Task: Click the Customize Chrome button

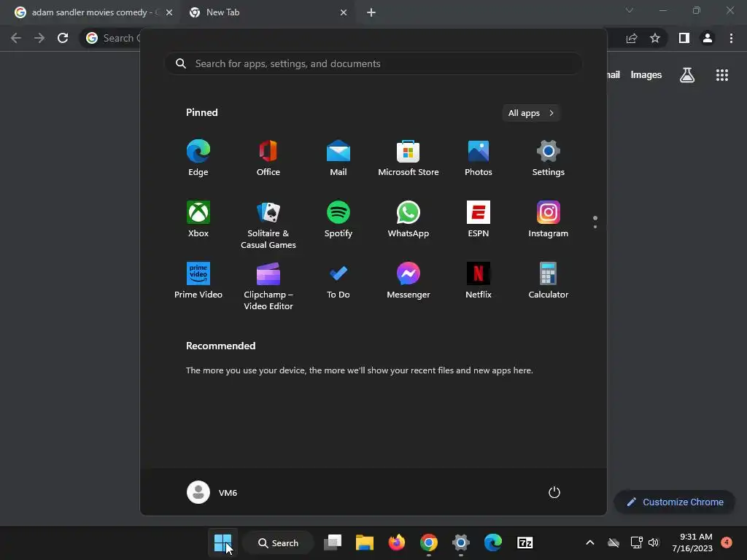Action: (675, 502)
